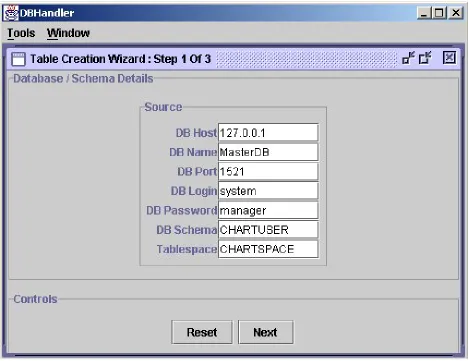The height and width of the screenshot is (361, 468).
Task: Click the DBHandler Java application icon
Action: (11, 13)
